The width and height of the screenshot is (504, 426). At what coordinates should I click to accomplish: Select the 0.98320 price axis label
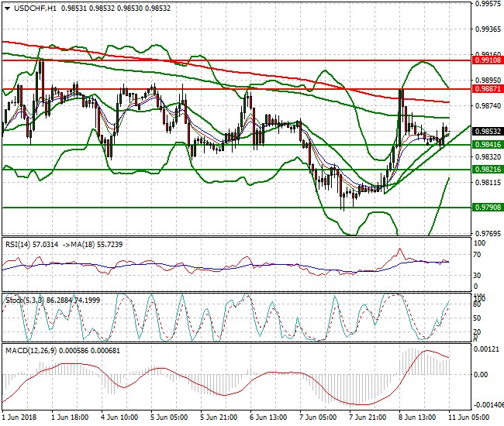click(x=488, y=157)
